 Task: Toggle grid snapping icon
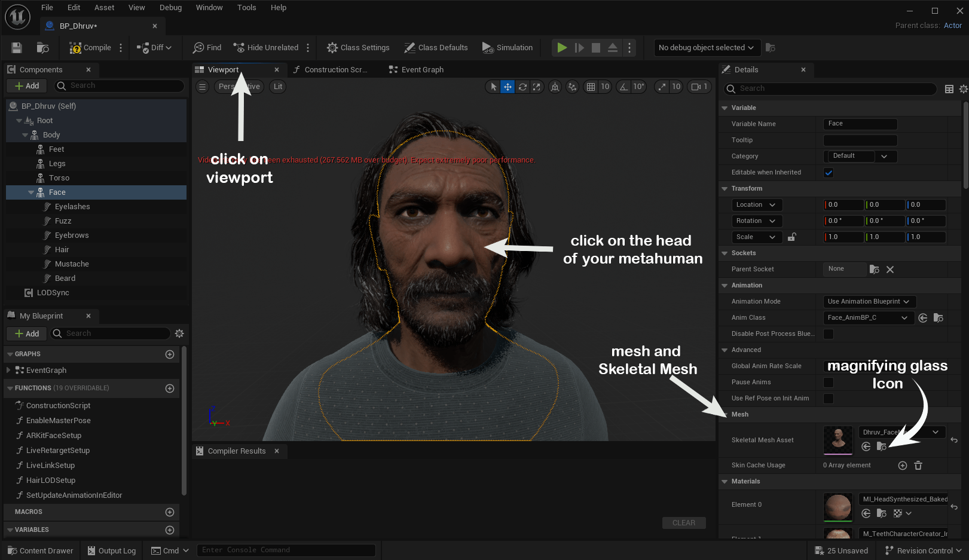click(x=591, y=87)
